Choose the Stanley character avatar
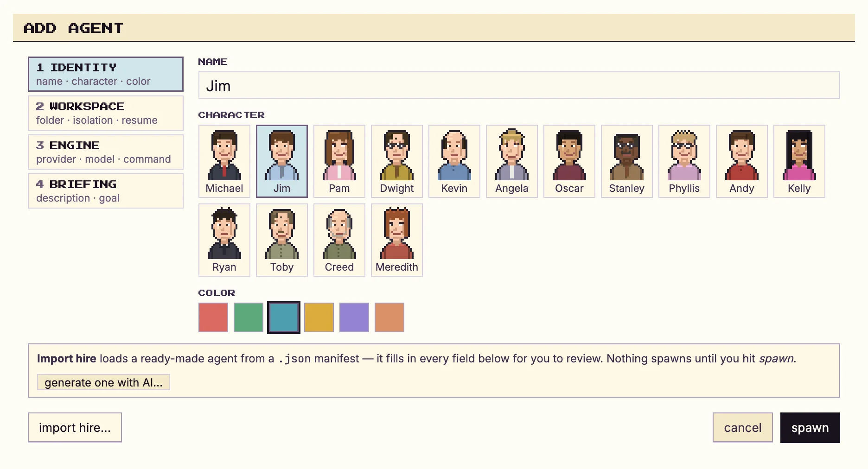 pyautogui.click(x=627, y=161)
